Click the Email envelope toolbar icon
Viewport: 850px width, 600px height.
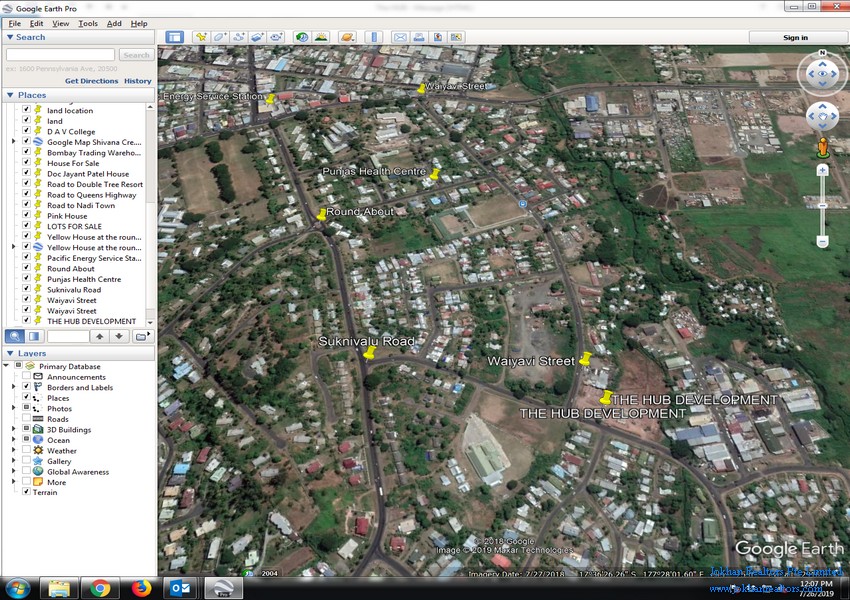pos(400,37)
